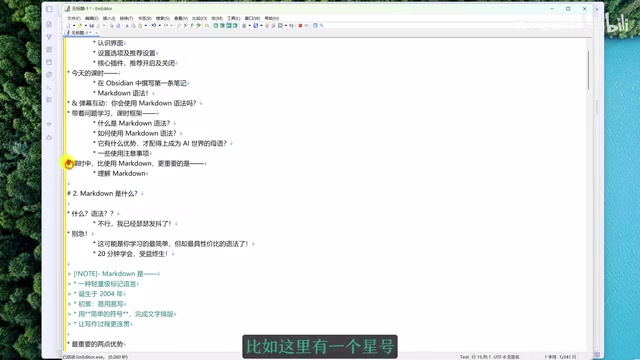
Task: Toggle the Wrap by Window icon
Action: pos(229,25)
